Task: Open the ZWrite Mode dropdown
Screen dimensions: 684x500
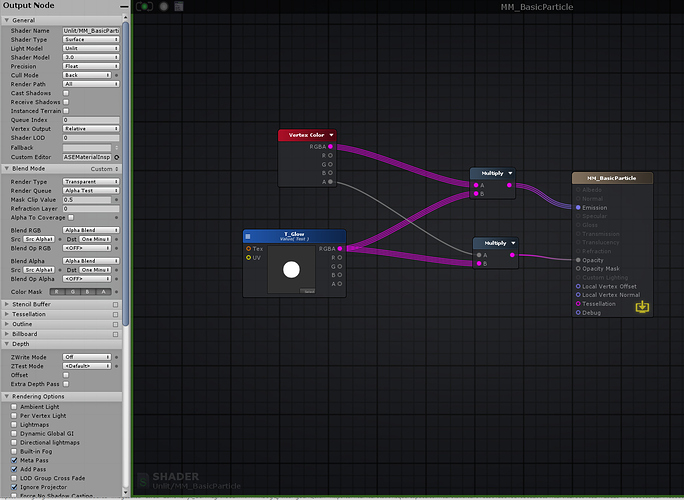Action: tap(87, 357)
